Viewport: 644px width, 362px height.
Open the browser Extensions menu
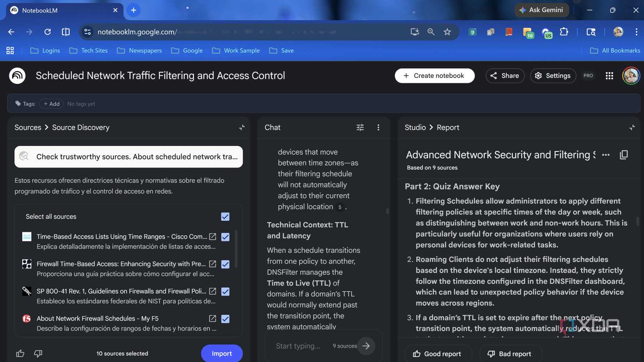(564, 32)
